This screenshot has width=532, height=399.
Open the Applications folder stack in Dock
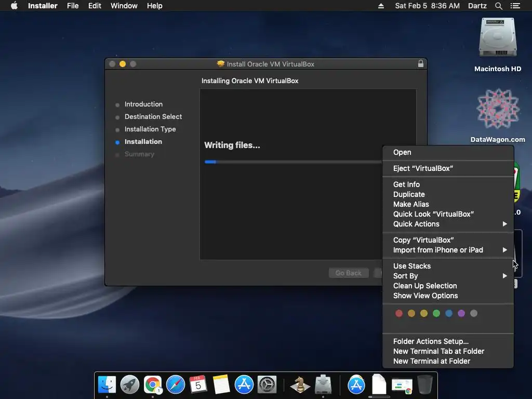click(356, 385)
